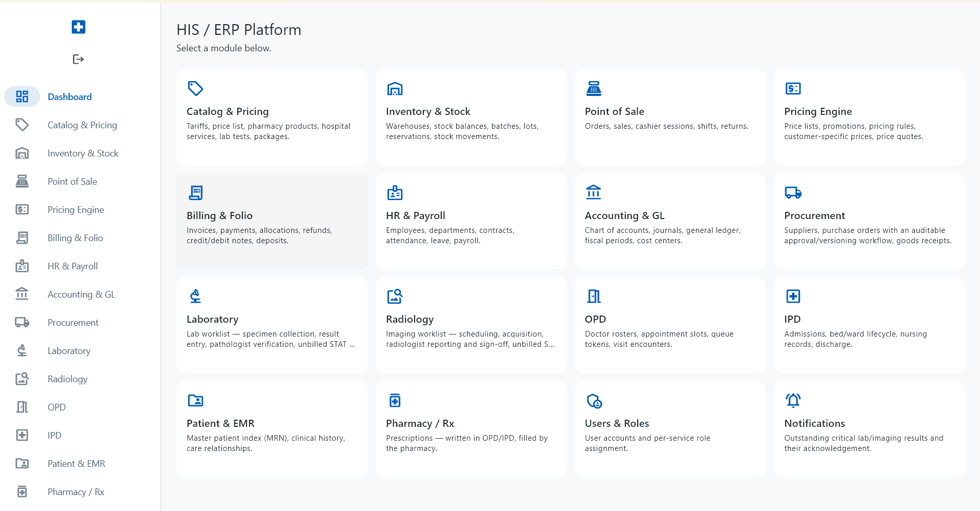Click the Procurement truck icon in sidebar
Image resolution: width=980 pixels, height=511 pixels.
(x=22, y=322)
